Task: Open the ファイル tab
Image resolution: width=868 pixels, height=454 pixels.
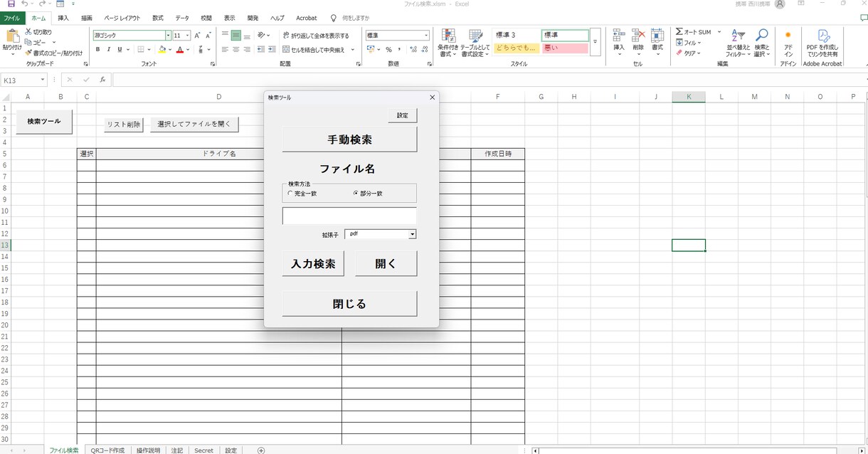Action: [x=12, y=18]
